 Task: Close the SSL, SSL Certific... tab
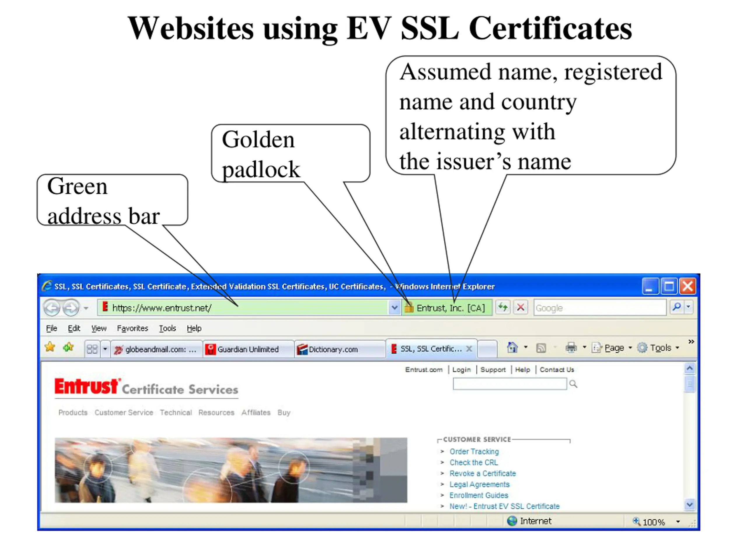click(469, 349)
